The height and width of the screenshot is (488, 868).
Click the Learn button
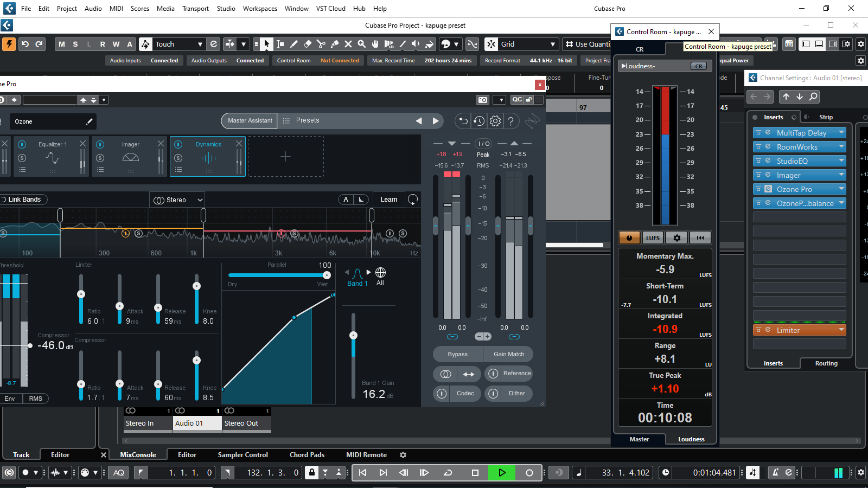[x=388, y=200]
